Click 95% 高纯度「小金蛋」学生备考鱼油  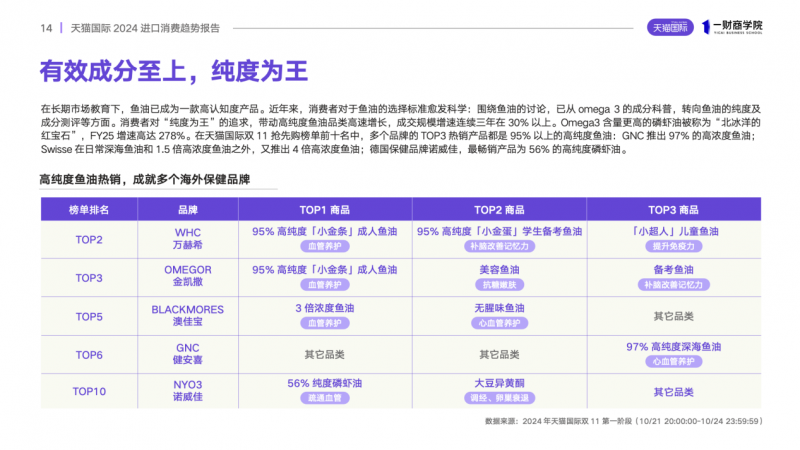coord(499,232)
